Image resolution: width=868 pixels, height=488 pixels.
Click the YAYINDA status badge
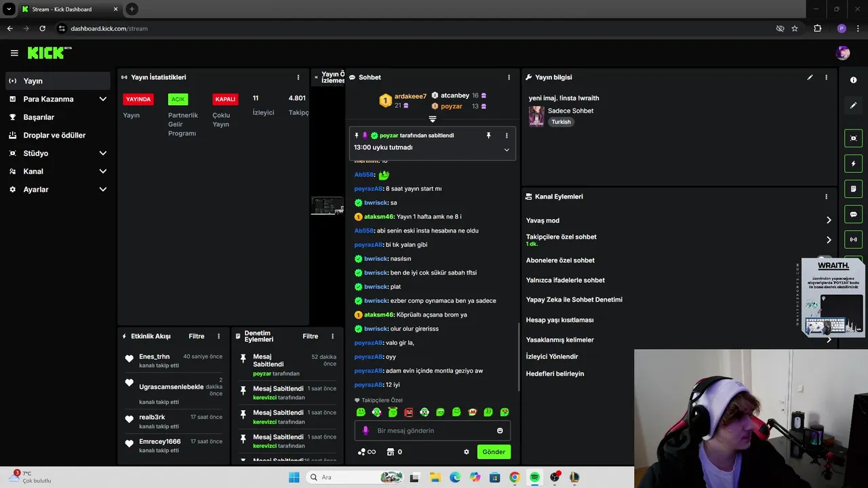point(138,99)
